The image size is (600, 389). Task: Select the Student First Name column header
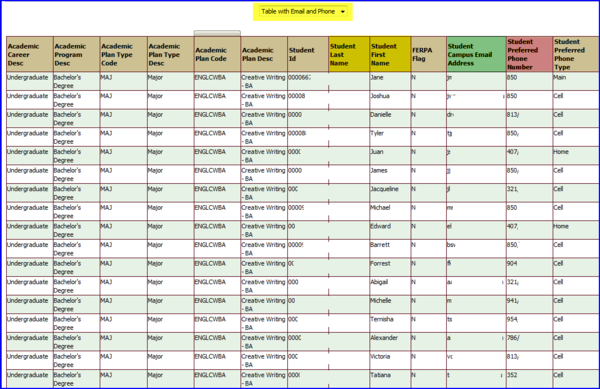pyautogui.click(x=390, y=54)
